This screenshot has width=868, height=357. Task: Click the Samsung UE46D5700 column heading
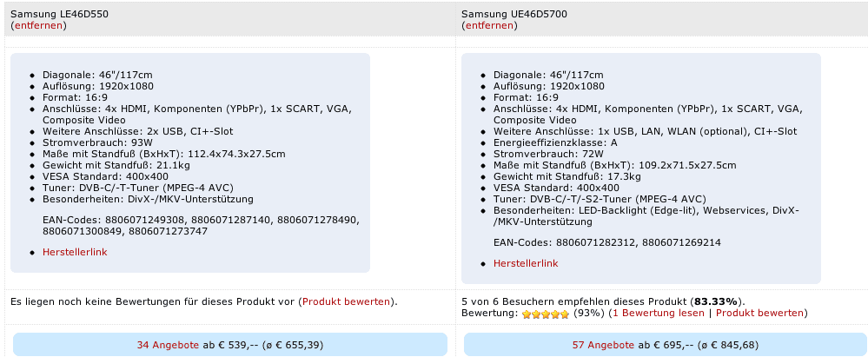pos(514,15)
